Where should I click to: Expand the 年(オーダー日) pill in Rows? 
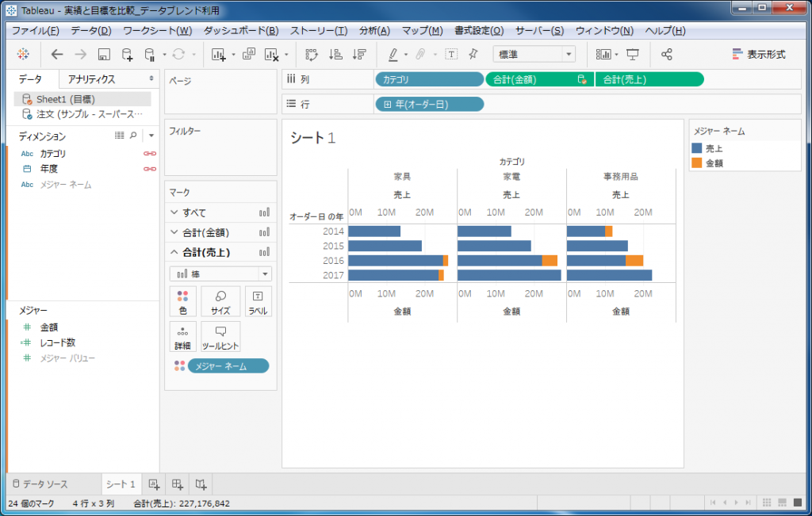point(388,105)
